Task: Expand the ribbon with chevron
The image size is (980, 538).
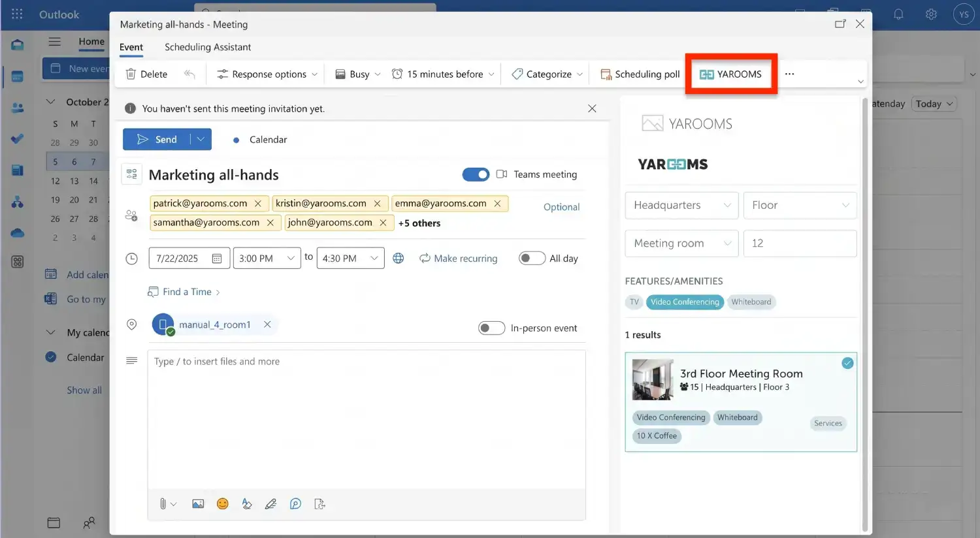Action: (860, 82)
